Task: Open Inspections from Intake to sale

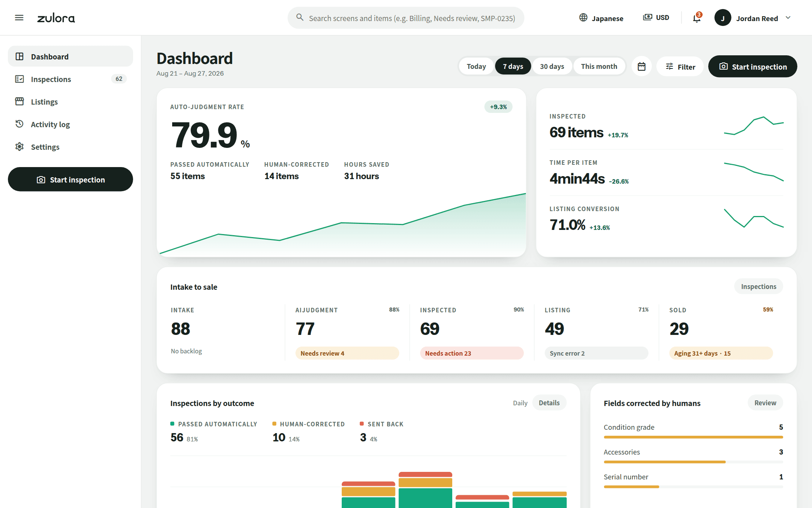Action: [x=759, y=286]
